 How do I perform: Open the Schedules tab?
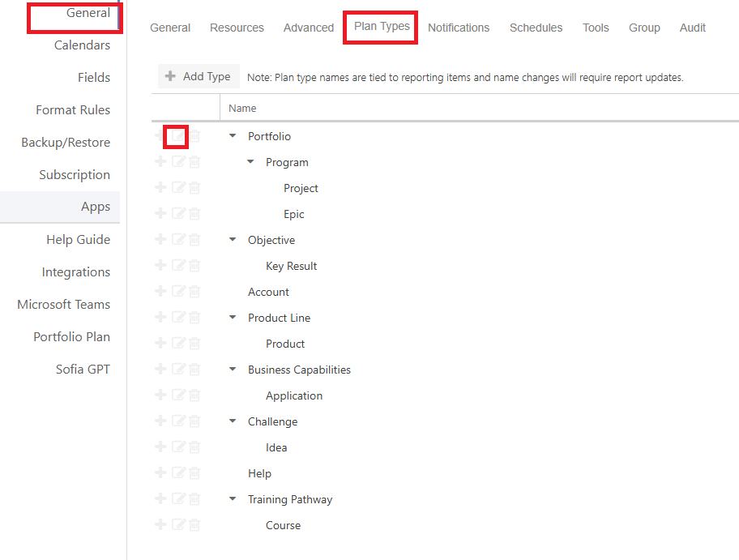click(x=536, y=28)
